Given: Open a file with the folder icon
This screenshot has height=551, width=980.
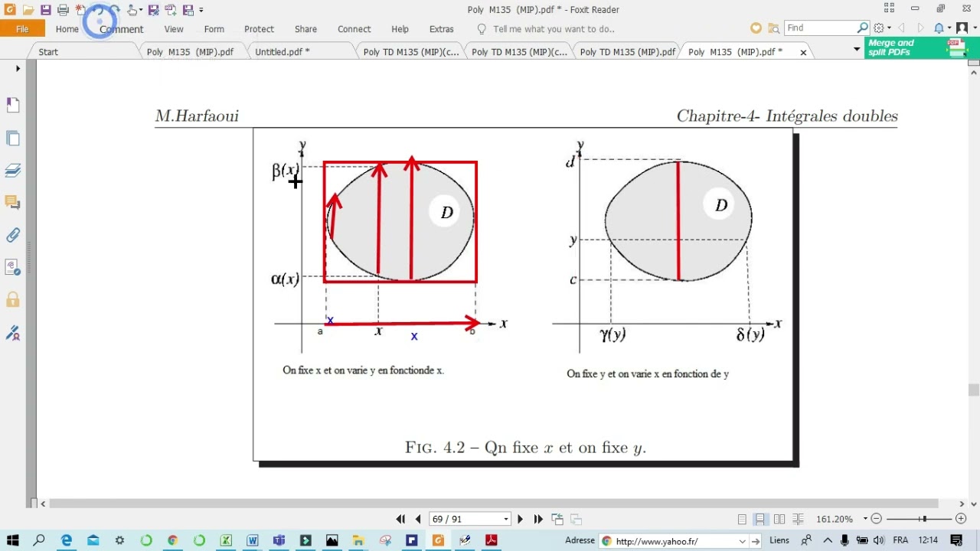Looking at the screenshot, I should (28, 10).
